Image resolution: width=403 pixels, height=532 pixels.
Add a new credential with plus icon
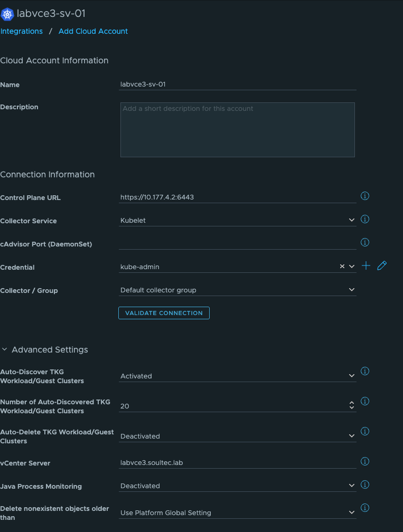366,265
